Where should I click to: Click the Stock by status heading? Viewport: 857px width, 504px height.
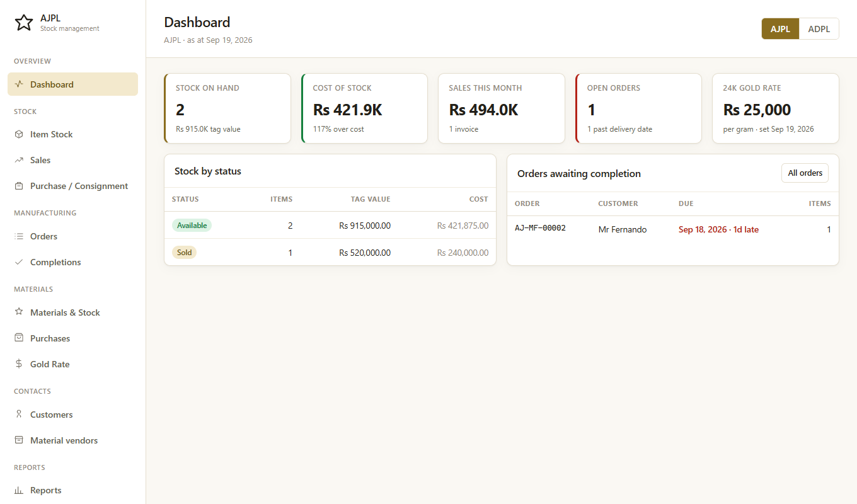208,171
